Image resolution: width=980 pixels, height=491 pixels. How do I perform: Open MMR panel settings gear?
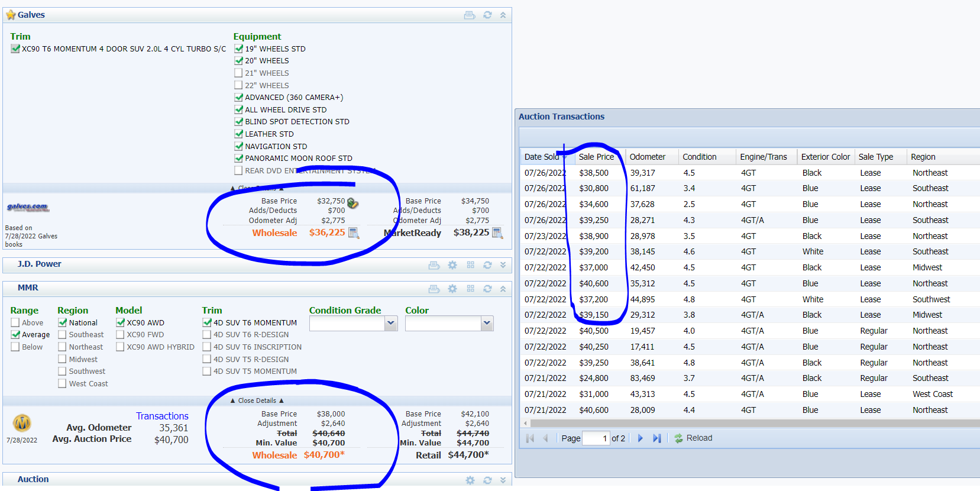tap(452, 289)
